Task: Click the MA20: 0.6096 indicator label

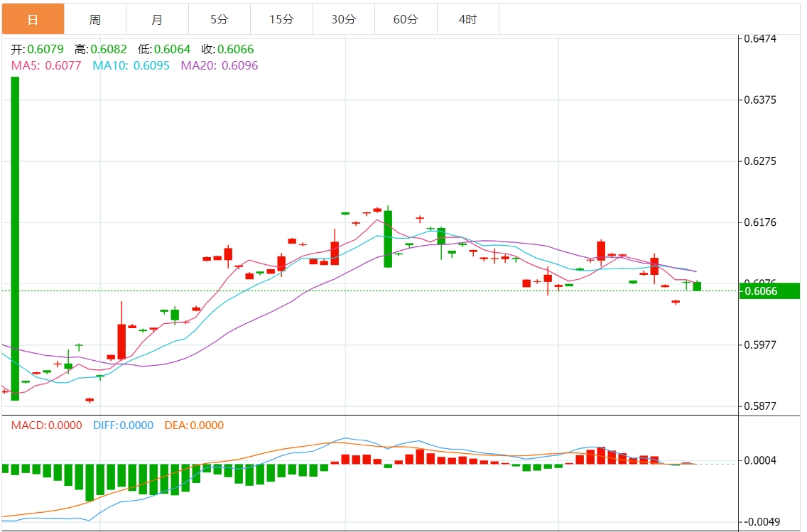Action: click(x=220, y=65)
